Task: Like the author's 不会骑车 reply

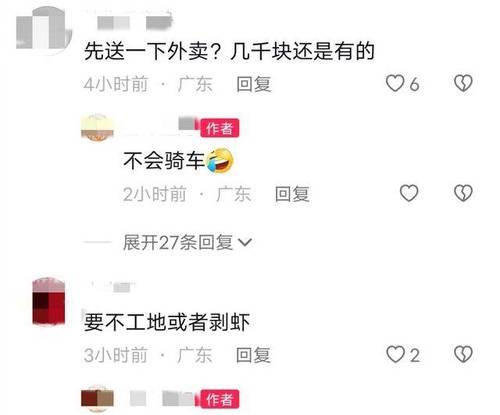Action: point(409,193)
